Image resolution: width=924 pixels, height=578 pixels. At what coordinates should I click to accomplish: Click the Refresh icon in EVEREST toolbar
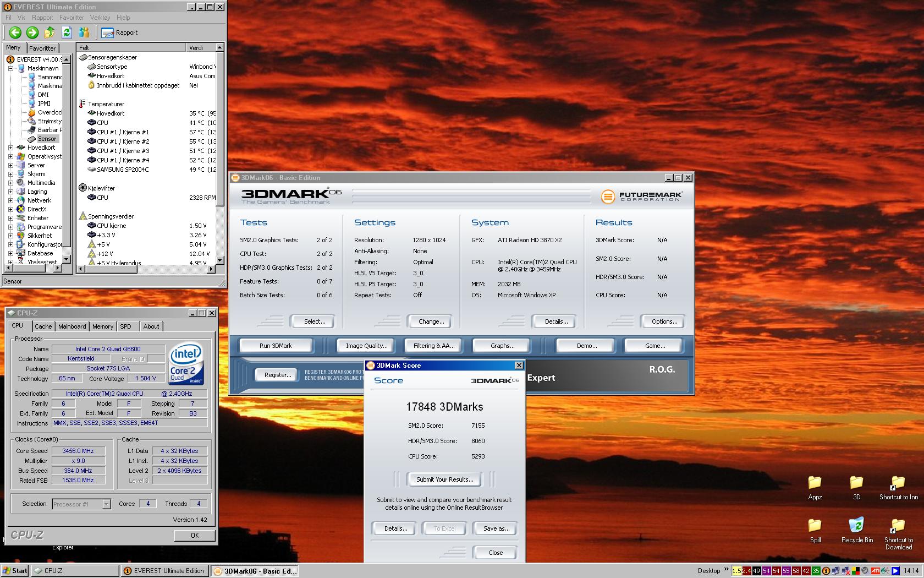(x=67, y=32)
